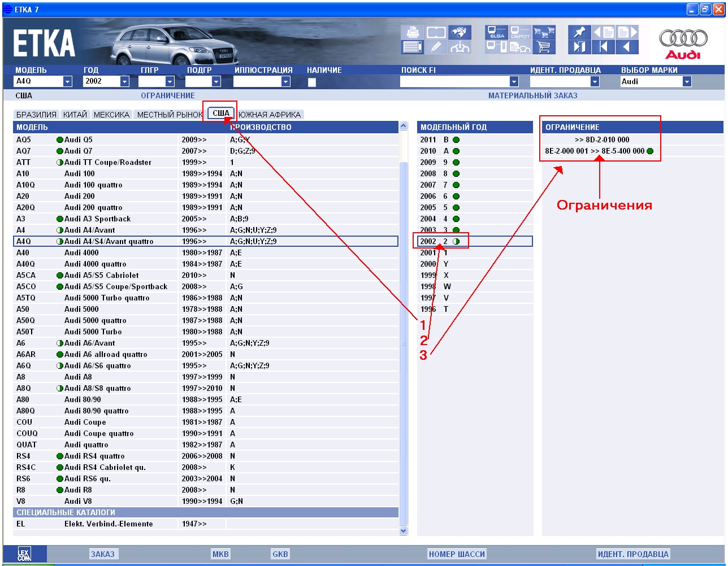Click the ЗАКАЗ button in bottom bar

103,554
